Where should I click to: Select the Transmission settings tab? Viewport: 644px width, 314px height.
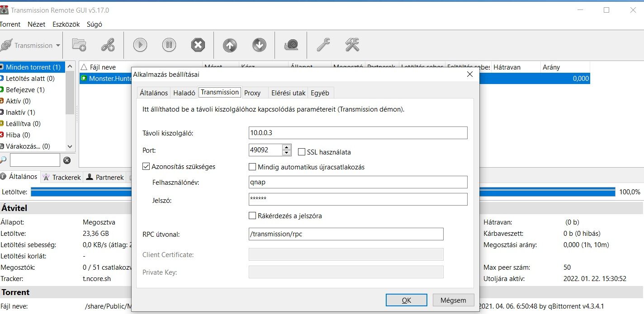click(x=220, y=92)
